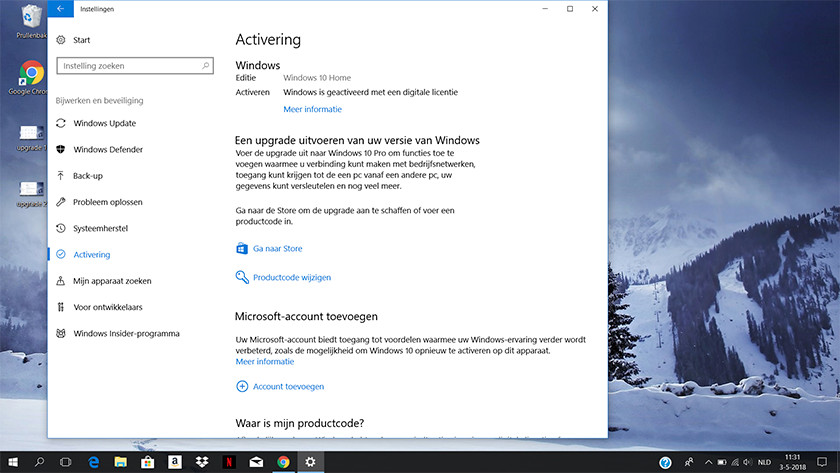The image size is (840, 473).
Task: Open Netflix from the taskbar
Action: 228,462
